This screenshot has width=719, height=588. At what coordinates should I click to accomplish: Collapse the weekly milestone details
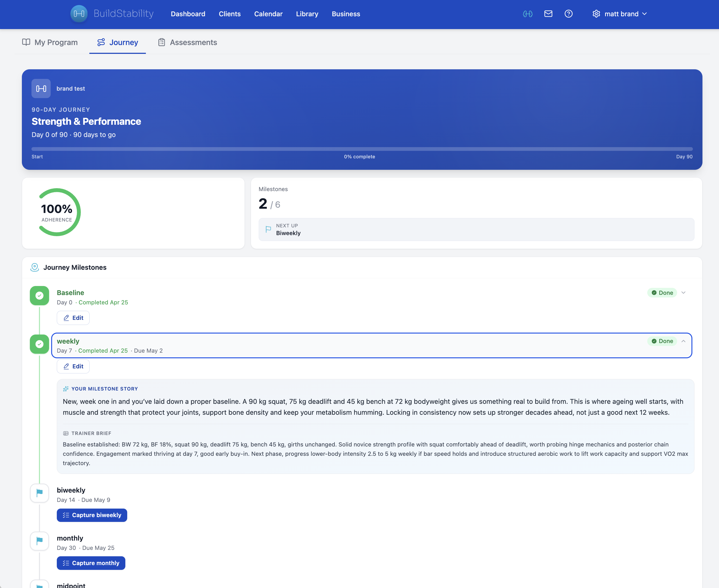click(x=684, y=342)
